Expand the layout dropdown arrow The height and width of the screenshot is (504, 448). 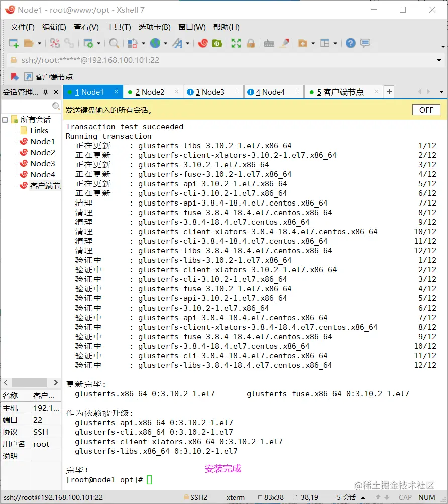point(335,43)
